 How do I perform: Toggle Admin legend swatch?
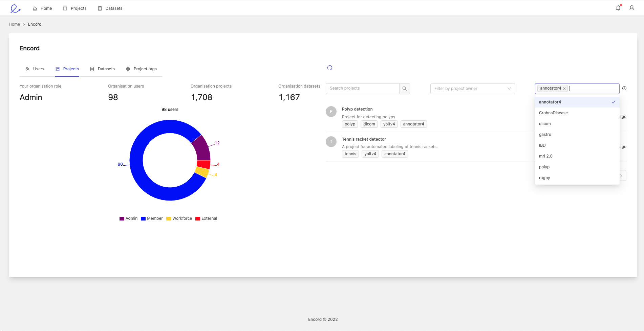pyautogui.click(x=122, y=219)
